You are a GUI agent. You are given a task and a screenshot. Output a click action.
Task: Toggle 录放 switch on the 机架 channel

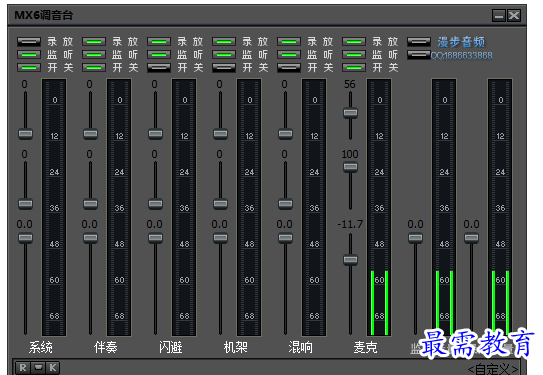(224, 42)
